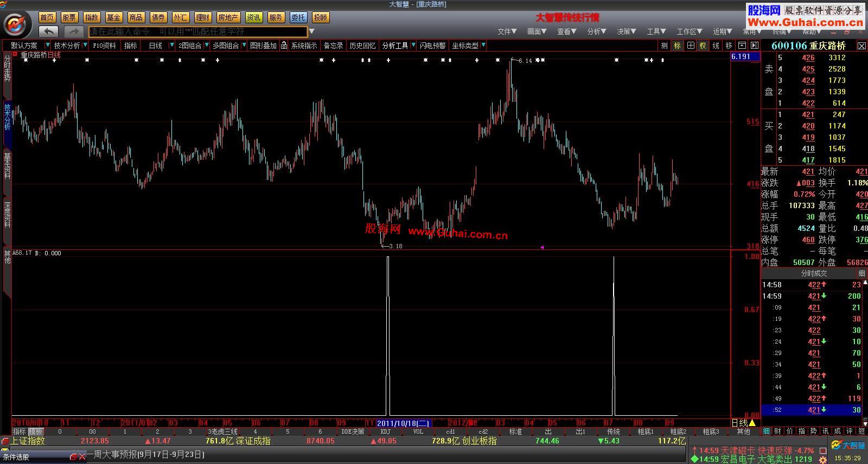Expand the 2图组合 dropdown arrow

click(x=207, y=46)
